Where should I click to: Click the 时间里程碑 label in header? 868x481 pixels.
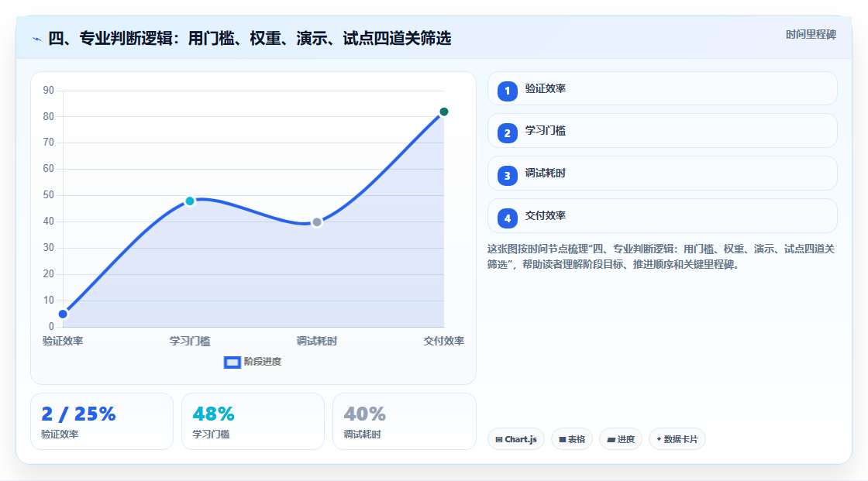(x=811, y=35)
